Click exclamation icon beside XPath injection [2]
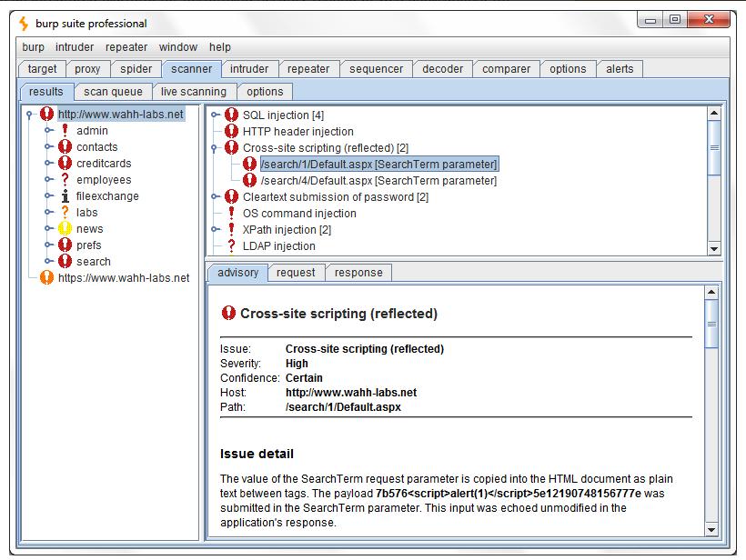Image resolution: width=746 pixels, height=560 pixels. tap(231, 230)
